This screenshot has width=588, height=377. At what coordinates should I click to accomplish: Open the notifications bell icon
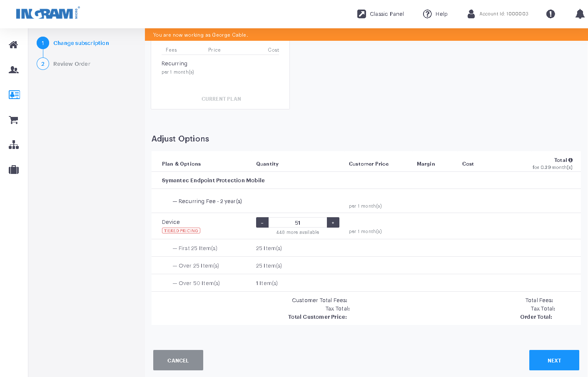580,14
